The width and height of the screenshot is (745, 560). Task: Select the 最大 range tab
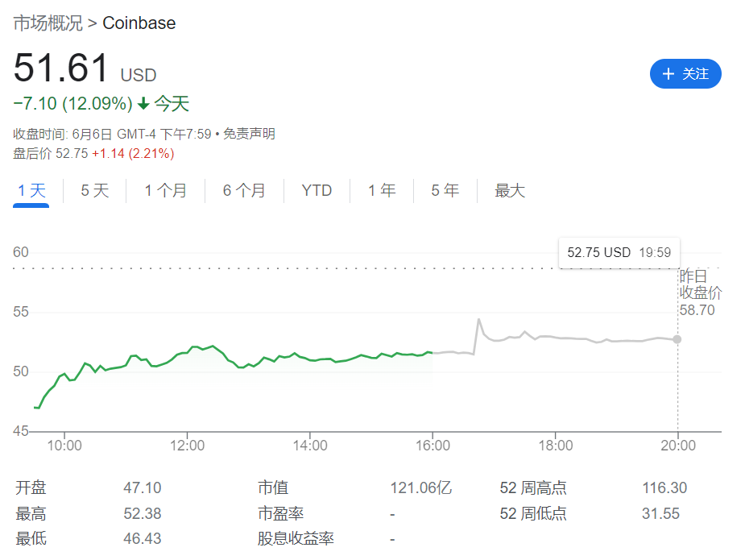[509, 191]
